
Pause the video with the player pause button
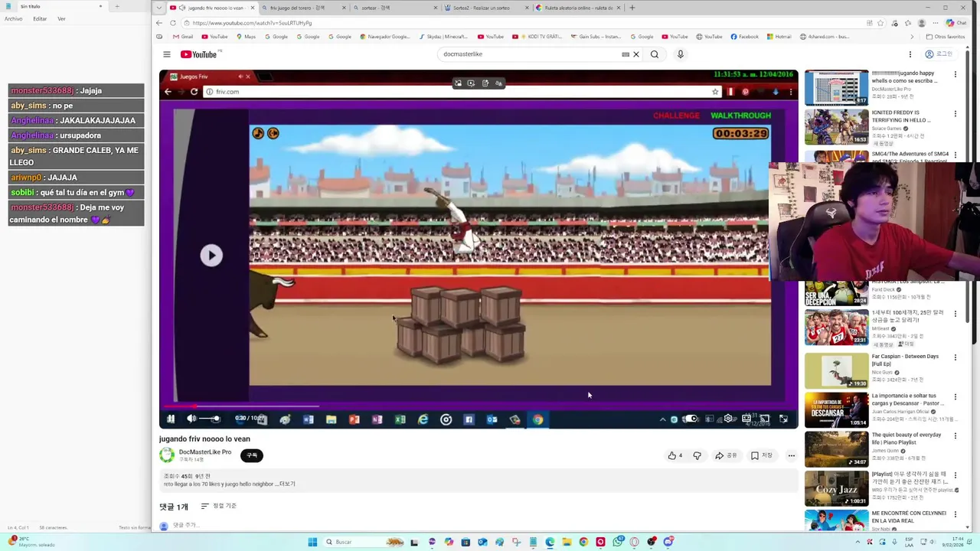(170, 419)
